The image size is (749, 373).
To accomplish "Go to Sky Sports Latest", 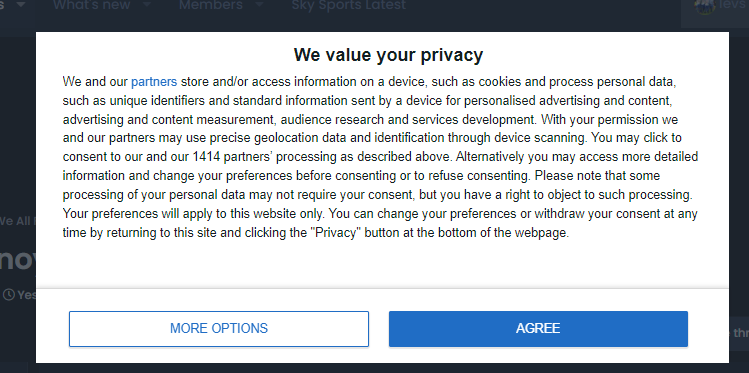I will 349,6.
